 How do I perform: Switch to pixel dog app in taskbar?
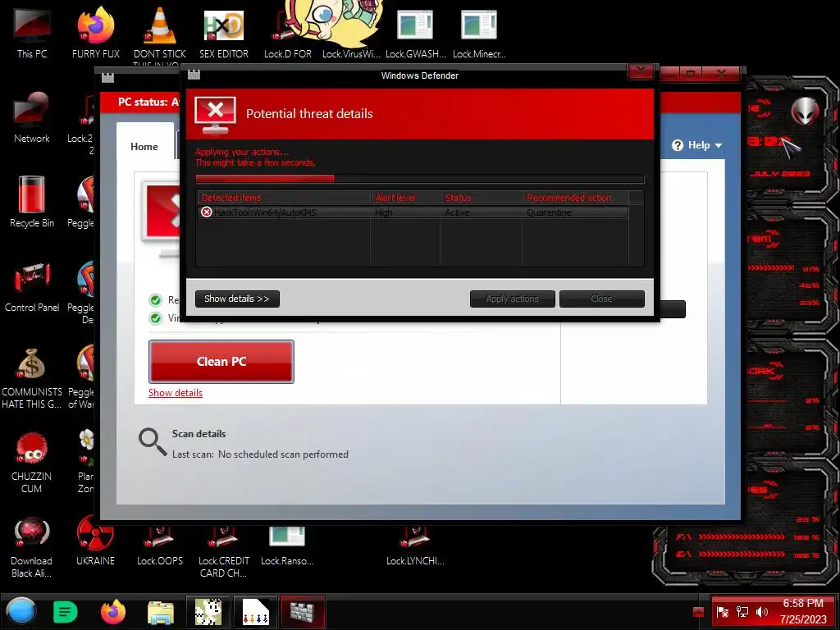208,612
